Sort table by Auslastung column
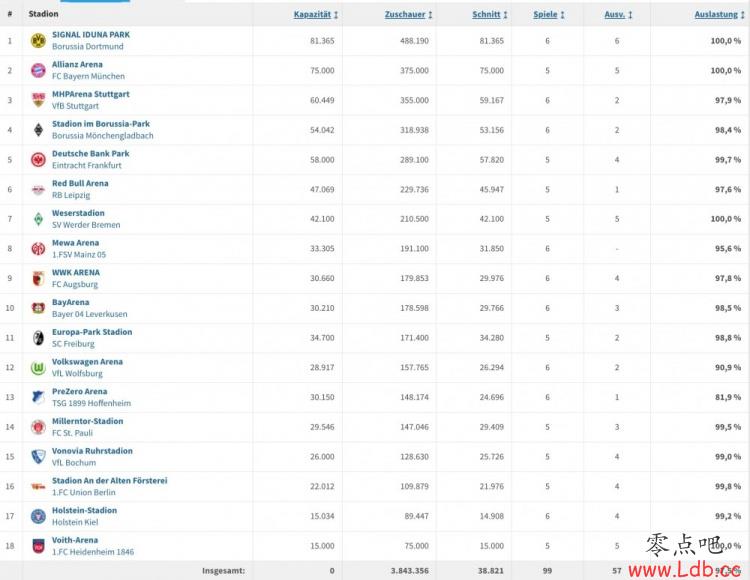The width and height of the screenshot is (750, 580). (719, 14)
